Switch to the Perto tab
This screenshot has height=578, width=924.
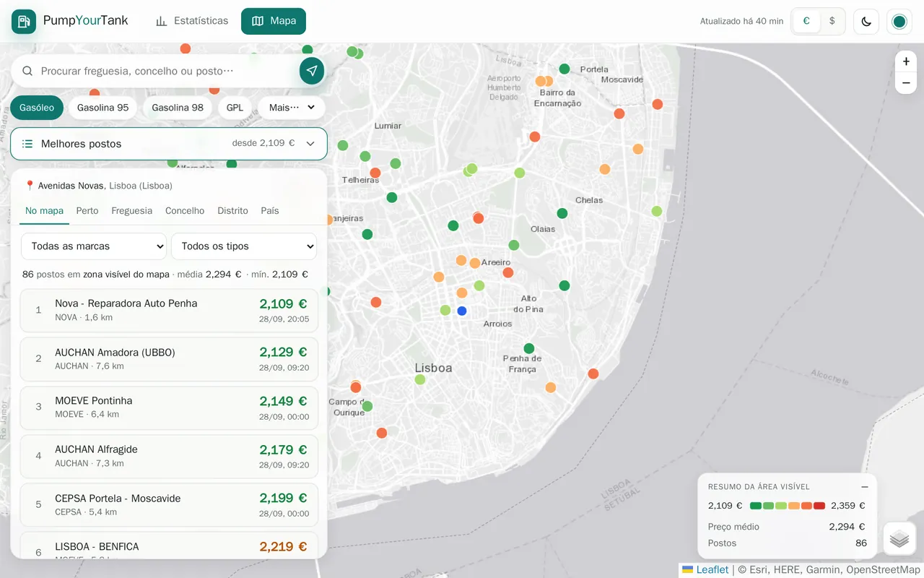pos(87,211)
